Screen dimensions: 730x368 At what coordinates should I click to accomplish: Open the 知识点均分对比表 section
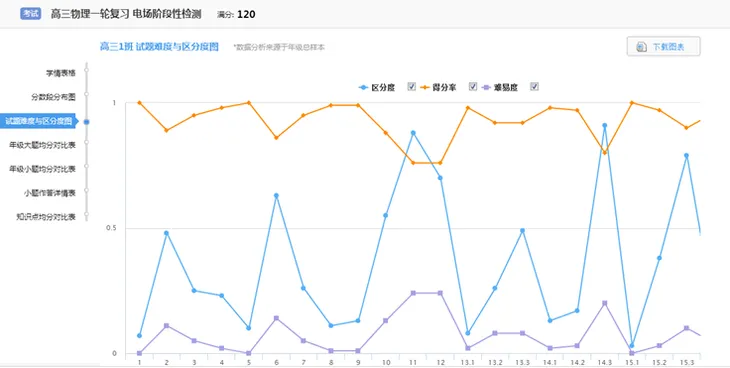46,217
